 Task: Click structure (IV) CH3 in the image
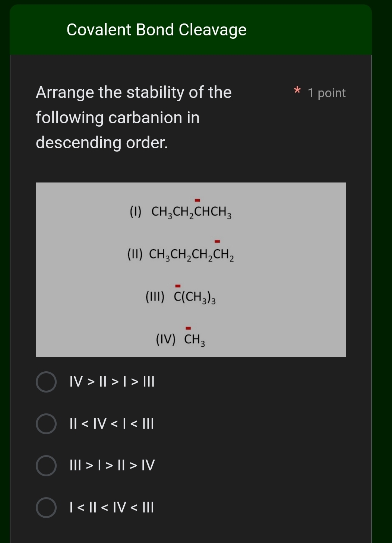click(x=181, y=340)
